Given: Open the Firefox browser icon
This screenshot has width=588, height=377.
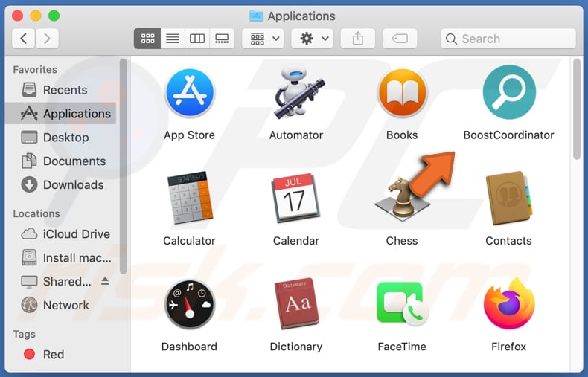Looking at the screenshot, I should (x=508, y=305).
